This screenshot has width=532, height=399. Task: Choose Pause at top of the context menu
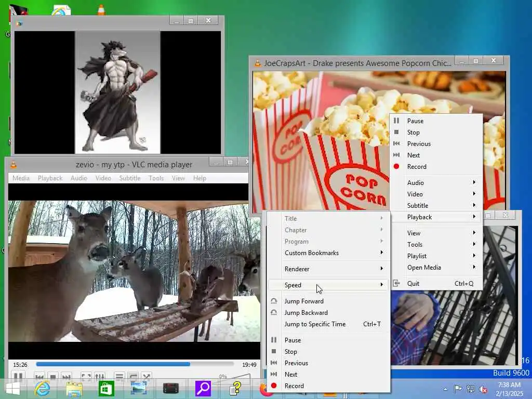pos(436,121)
